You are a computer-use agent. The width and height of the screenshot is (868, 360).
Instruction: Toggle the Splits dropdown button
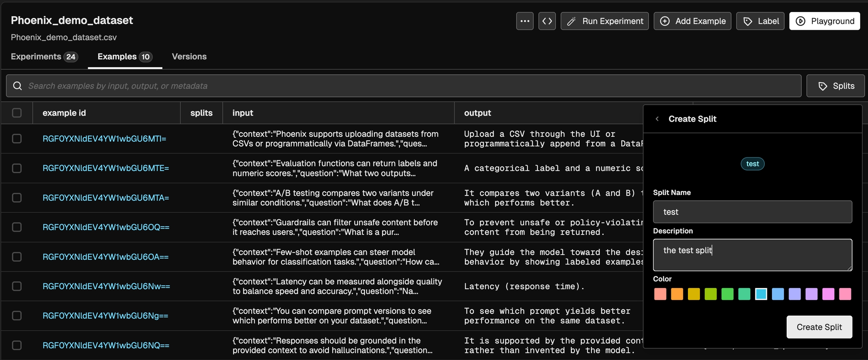point(835,86)
